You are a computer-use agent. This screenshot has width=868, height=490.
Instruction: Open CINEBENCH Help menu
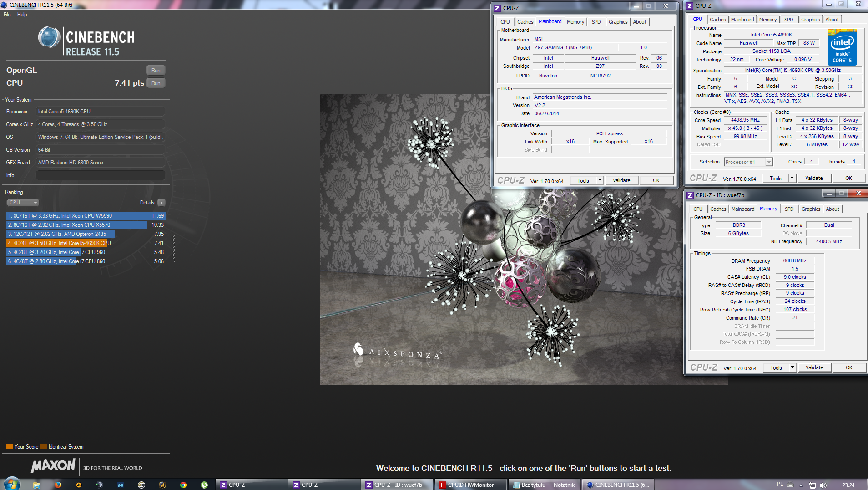22,15
